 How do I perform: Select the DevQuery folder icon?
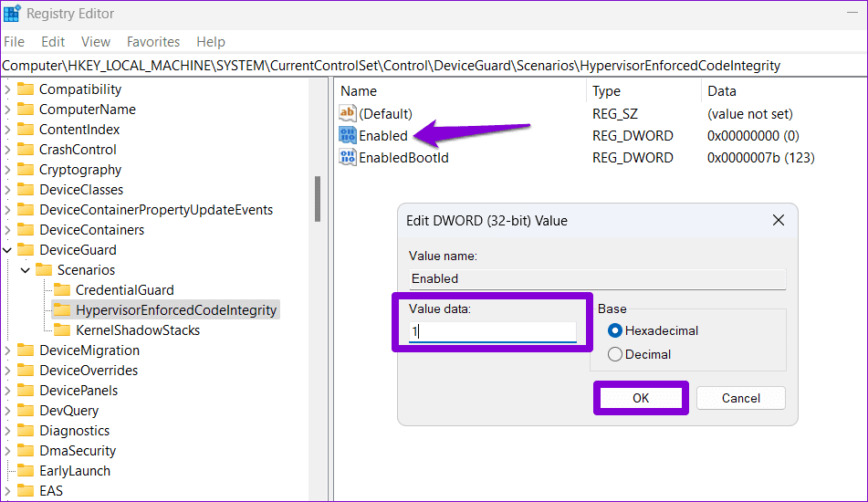[26, 410]
